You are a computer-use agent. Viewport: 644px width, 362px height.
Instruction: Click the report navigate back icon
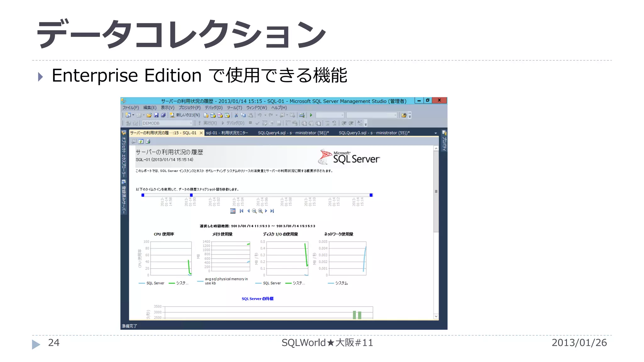[134, 141]
